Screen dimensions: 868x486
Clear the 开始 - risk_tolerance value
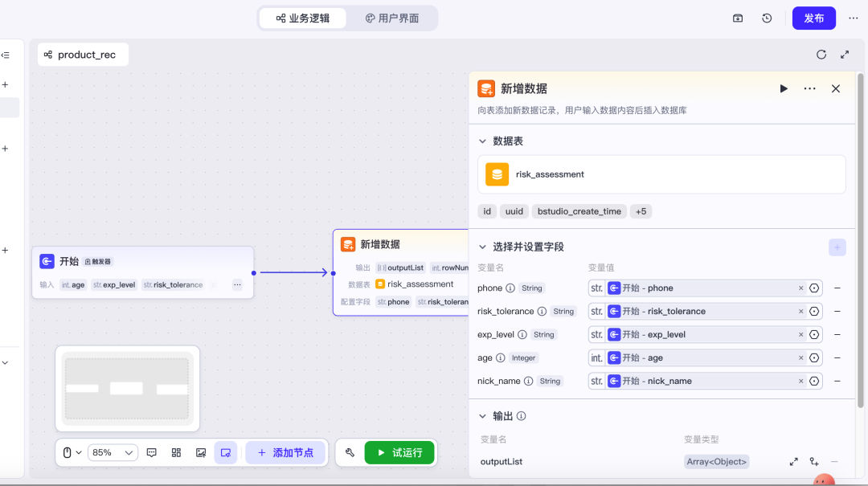click(800, 311)
